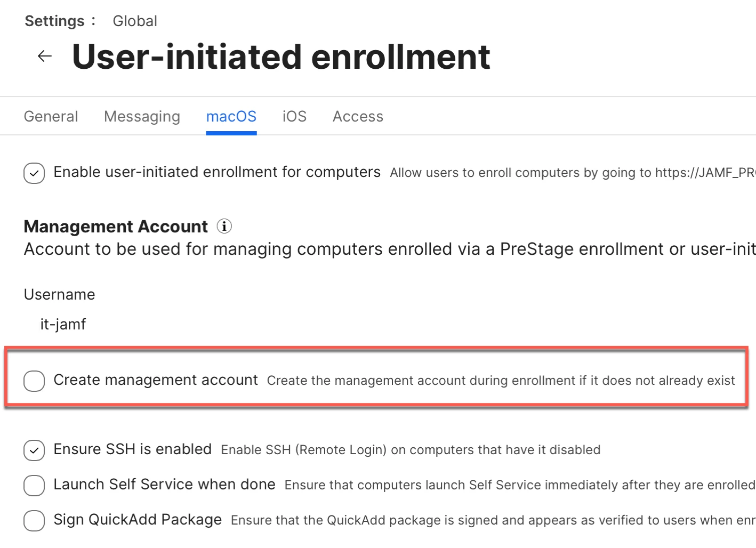756x548 pixels.
Task: Tick the Sign QuickAdd Package checkbox
Action: 34,521
